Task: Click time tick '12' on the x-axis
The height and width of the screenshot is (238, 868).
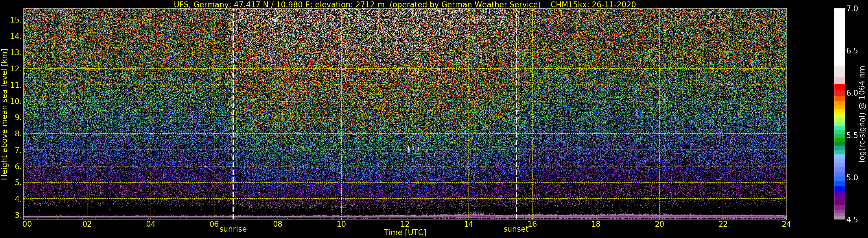Action: click(405, 224)
